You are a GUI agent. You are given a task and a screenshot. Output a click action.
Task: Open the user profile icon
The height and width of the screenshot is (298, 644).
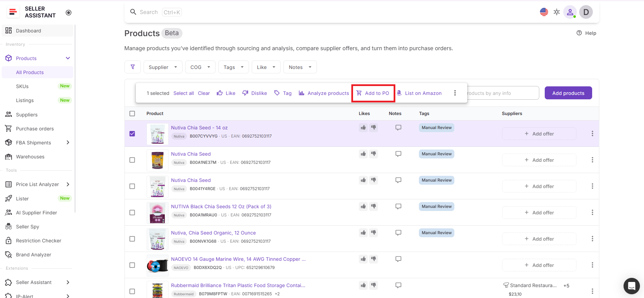click(570, 12)
